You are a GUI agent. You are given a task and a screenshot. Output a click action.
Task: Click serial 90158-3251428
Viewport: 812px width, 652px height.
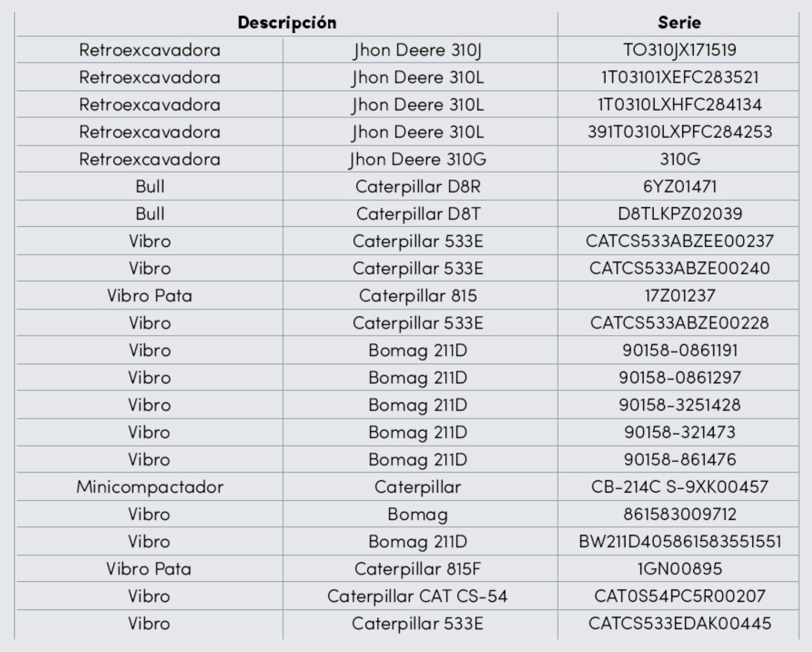(679, 405)
